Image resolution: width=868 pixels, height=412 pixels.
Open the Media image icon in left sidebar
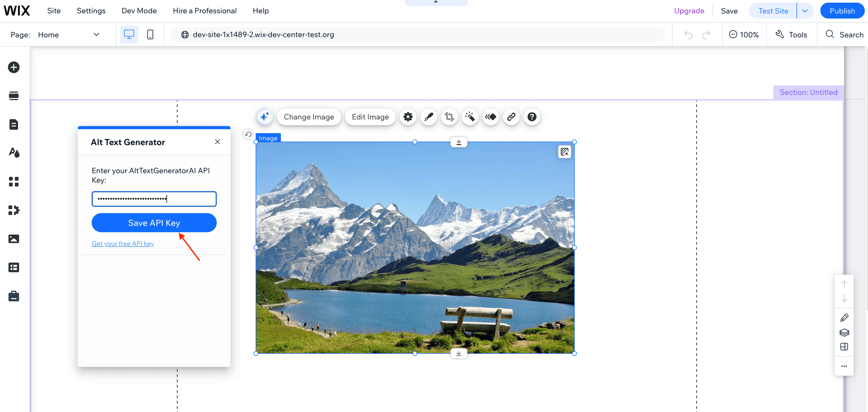[x=14, y=239]
